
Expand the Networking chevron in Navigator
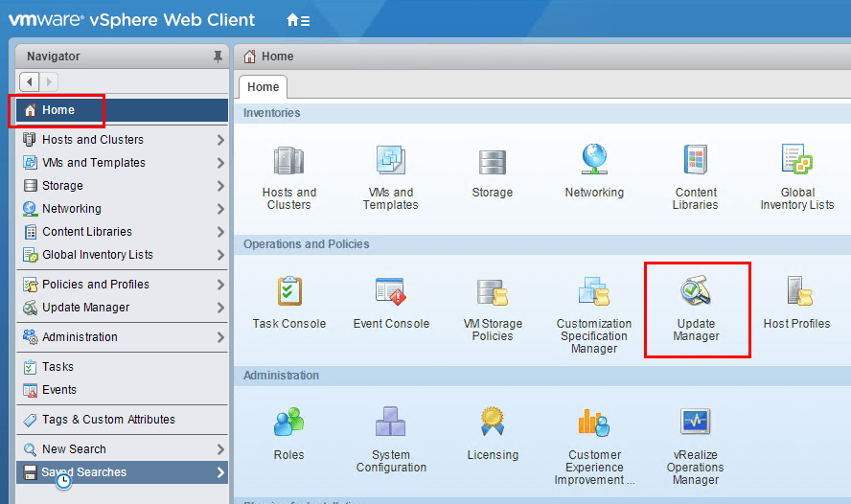(220, 209)
